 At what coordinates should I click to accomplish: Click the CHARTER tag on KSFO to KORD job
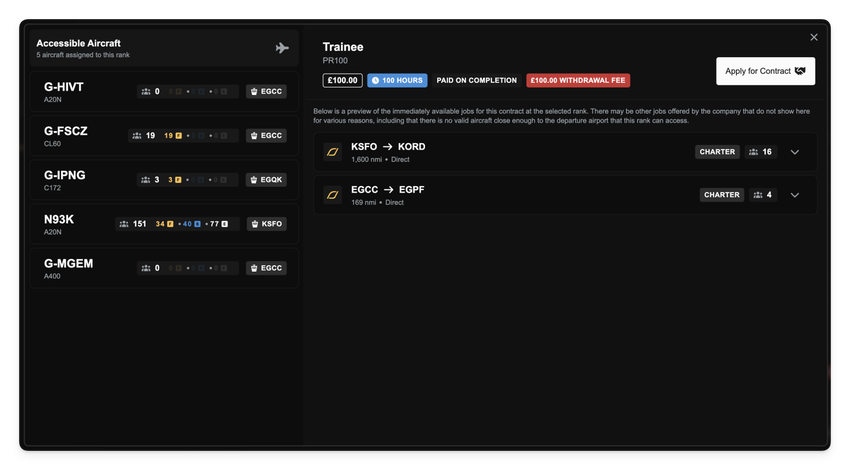[x=717, y=152]
